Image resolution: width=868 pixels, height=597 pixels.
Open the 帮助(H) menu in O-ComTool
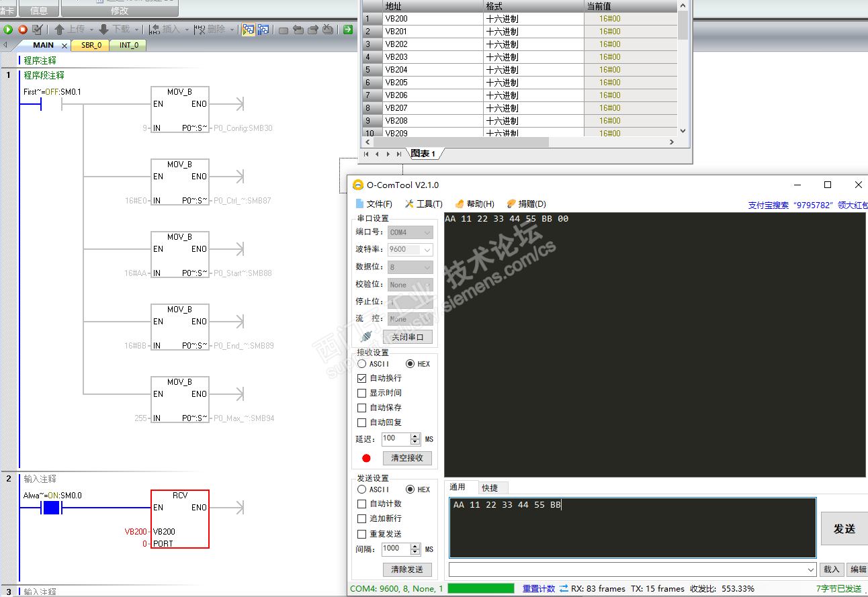[x=474, y=204]
